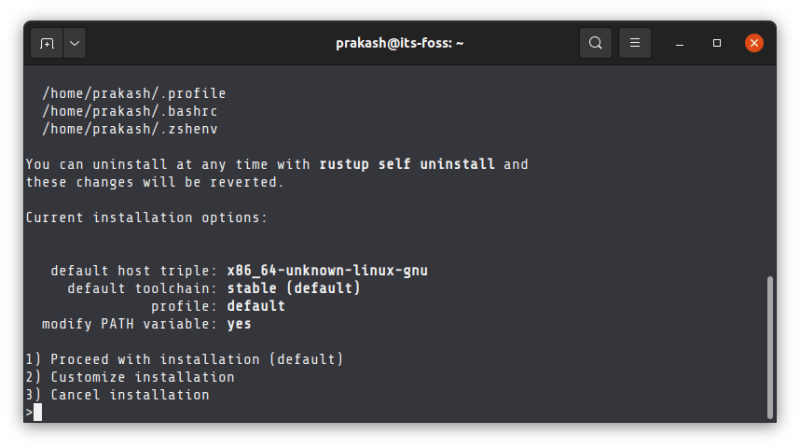Click the bold rustup self uninstall text

pyautogui.click(x=407, y=164)
